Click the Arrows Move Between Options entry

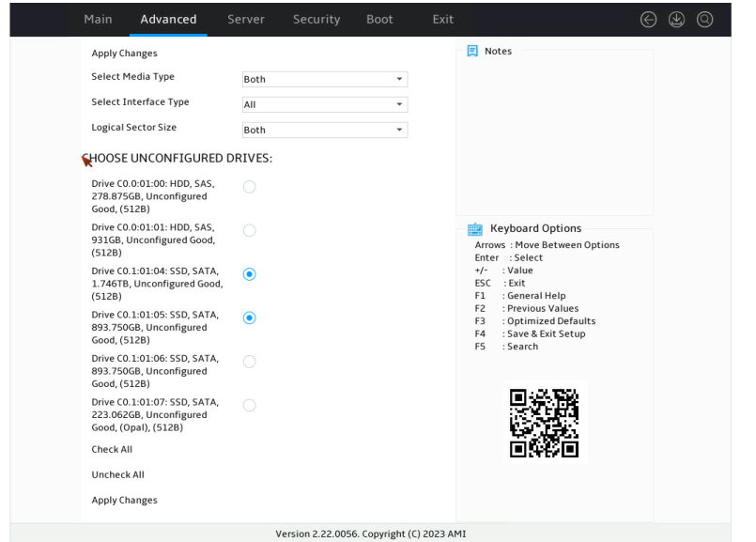[x=548, y=245]
